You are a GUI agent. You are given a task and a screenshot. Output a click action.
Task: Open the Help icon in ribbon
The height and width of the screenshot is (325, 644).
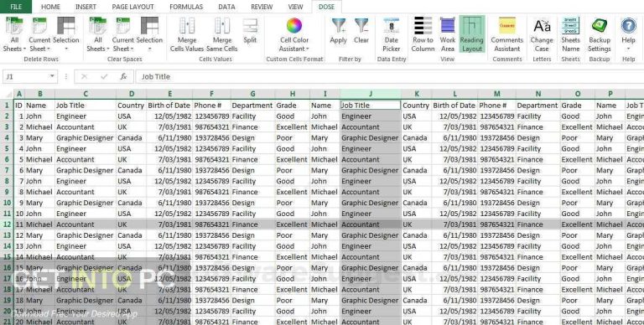click(628, 25)
